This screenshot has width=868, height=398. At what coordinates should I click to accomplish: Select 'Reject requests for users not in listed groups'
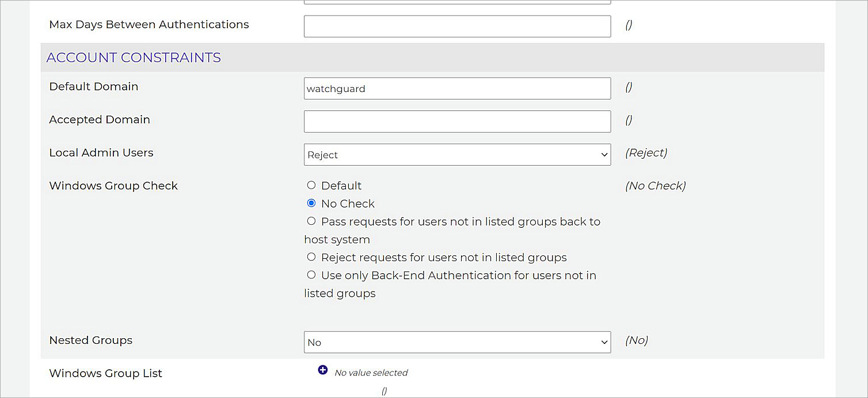pos(311,257)
